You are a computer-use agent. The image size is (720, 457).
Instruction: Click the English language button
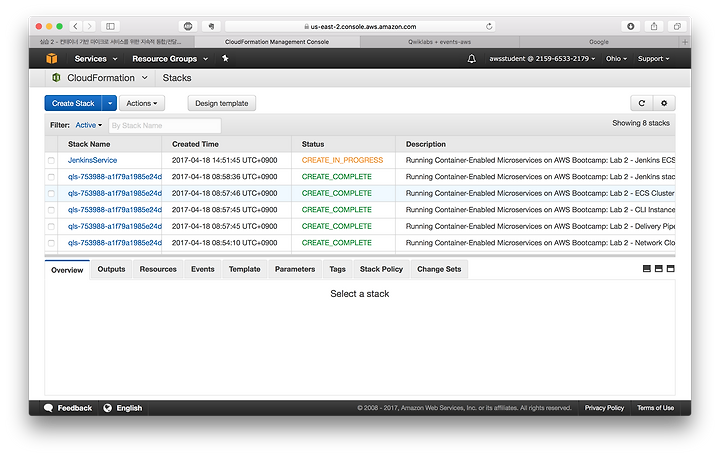click(123, 408)
